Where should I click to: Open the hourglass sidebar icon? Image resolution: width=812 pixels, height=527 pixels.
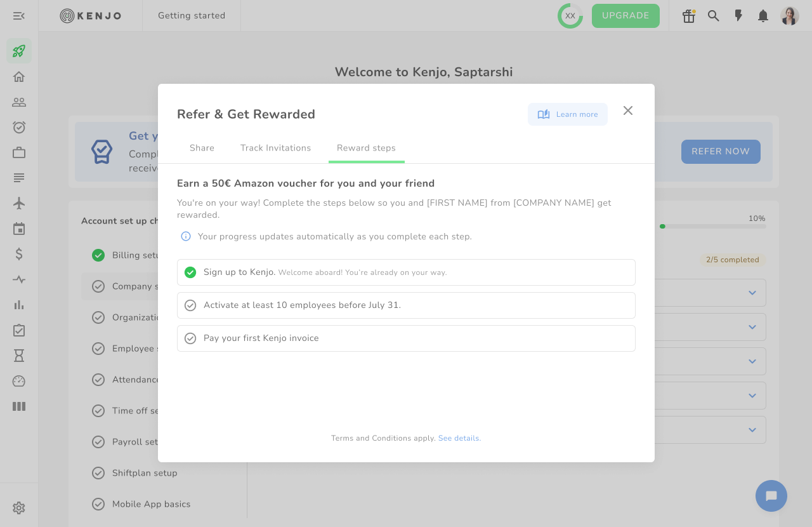point(19,356)
